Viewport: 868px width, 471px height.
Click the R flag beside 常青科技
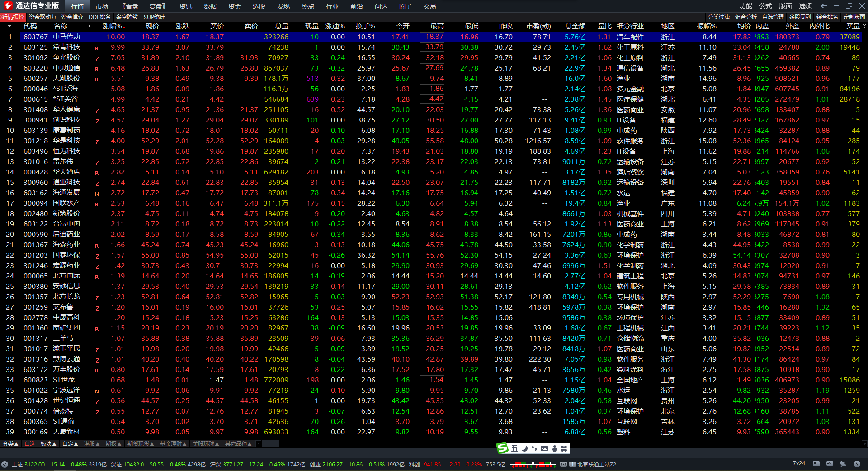(x=97, y=48)
